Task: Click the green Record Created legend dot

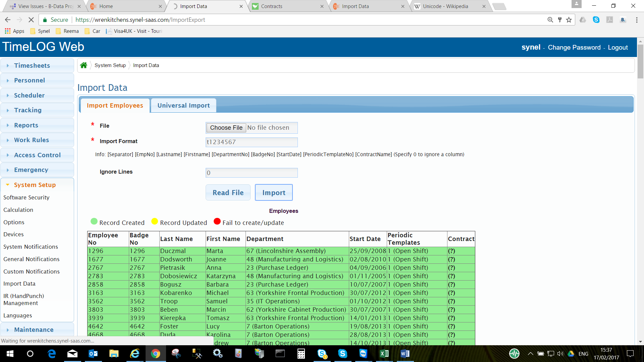Action: (x=94, y=222)
